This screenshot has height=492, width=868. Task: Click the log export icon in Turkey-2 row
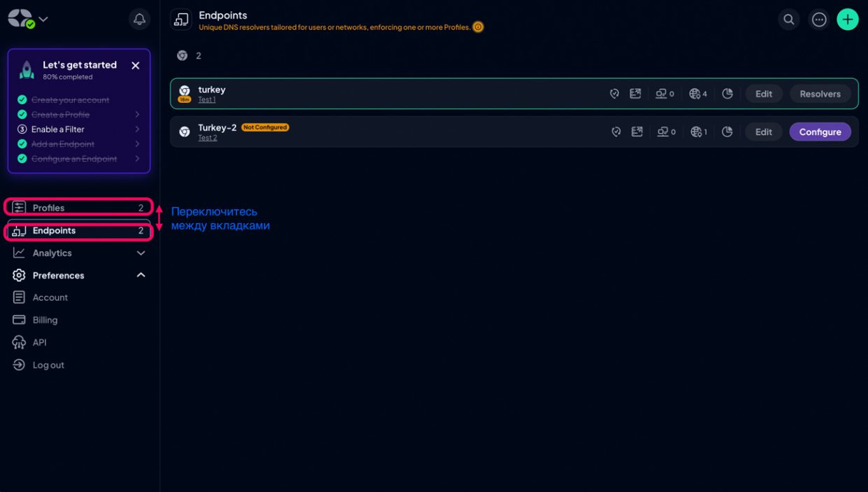(x=636, y=132)
